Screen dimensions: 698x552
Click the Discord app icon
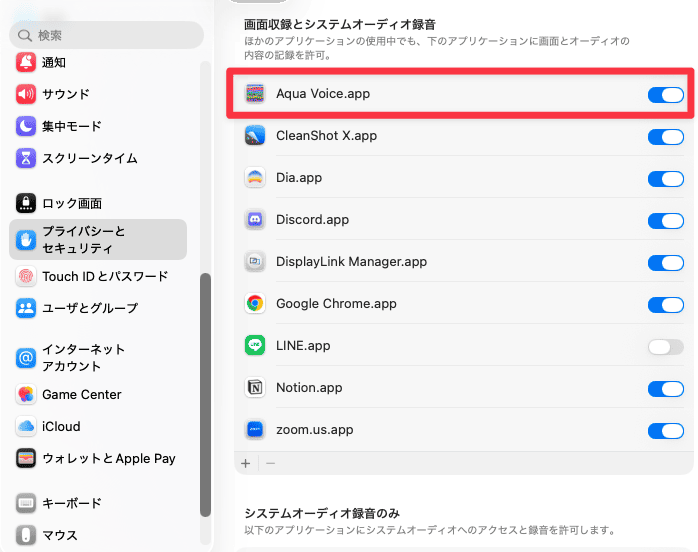pyautogui.click(x=255, y=219)
